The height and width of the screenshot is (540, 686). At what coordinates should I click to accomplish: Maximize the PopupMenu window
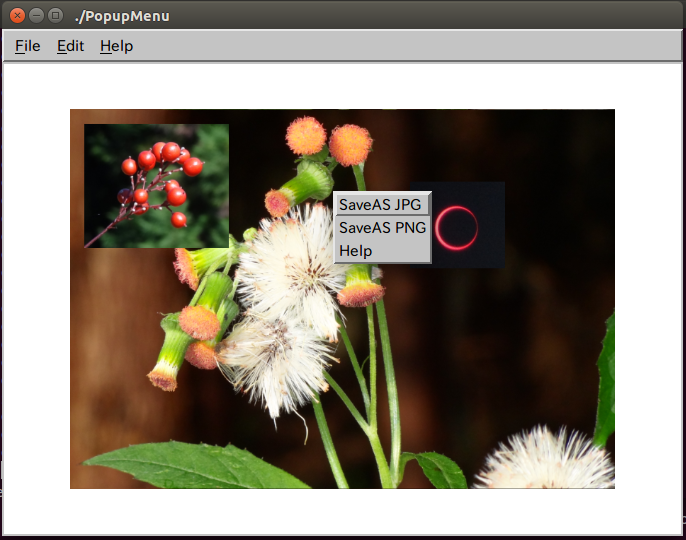click(55, 16)
